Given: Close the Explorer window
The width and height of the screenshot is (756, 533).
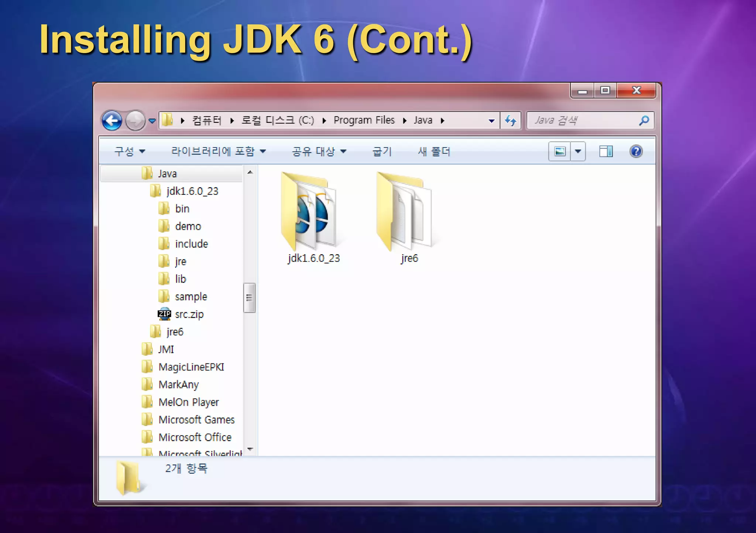Looking at the screenshot, I should coord(636,91).
